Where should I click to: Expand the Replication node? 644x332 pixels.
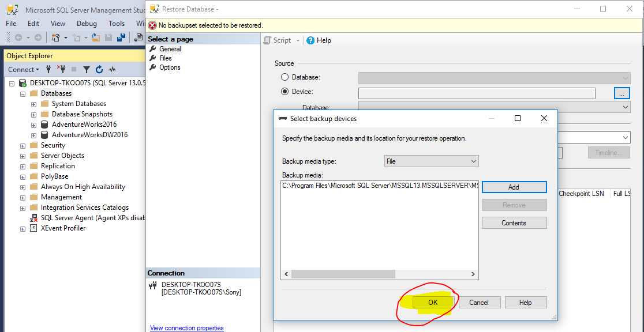pyautogui.click(x=23, y=166)
